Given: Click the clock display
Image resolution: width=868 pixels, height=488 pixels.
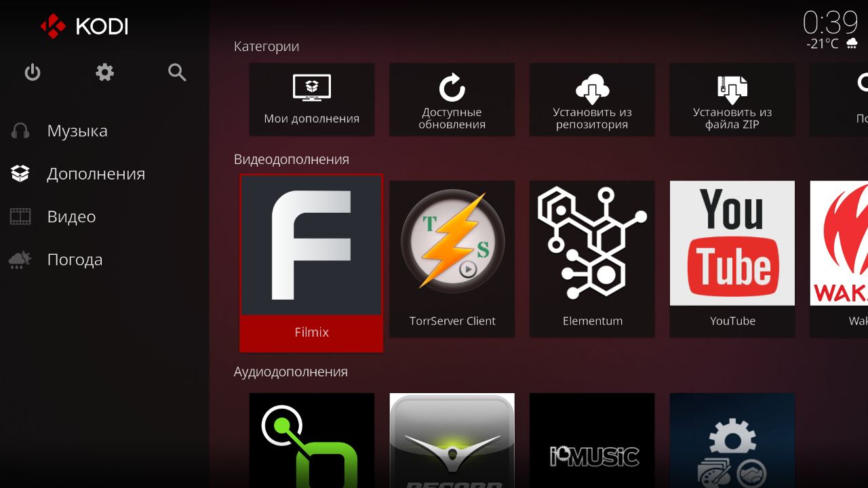Looking at the screenshot, I should (x=831, y=22).
